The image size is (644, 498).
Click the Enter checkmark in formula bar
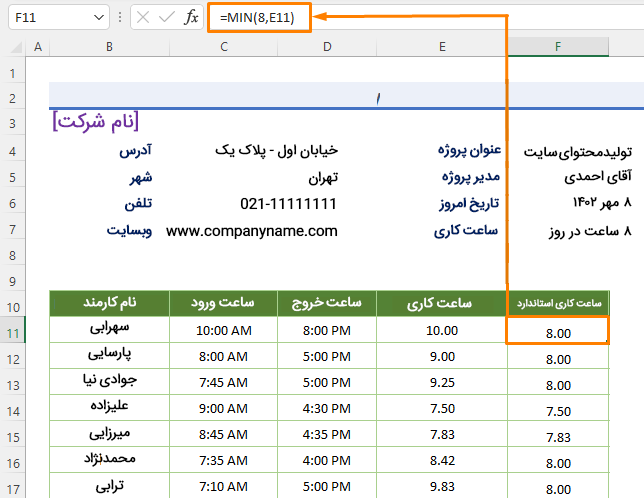coord(167,18)
